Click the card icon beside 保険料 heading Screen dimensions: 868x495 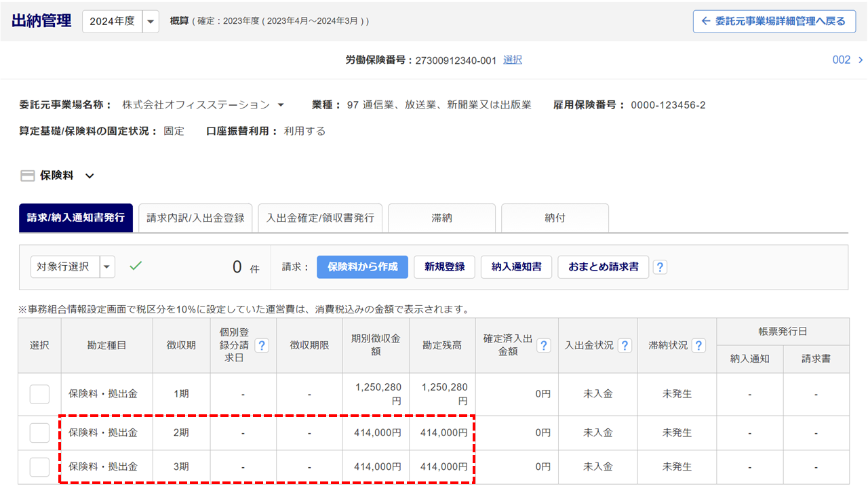[28, 176]
